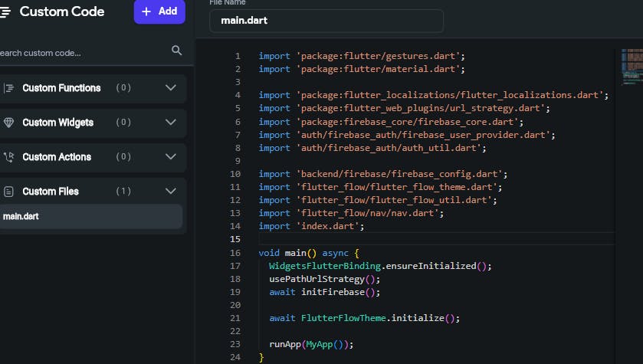Viewport: 643px width, 364px height.
Task: Expand the Custom Widgets section chevron
Action: point(171,123)
